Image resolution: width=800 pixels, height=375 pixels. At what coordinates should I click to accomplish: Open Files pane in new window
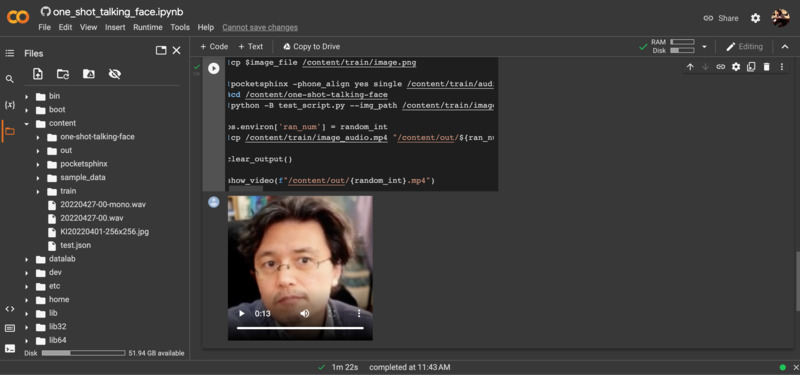(x=161, y=51)
